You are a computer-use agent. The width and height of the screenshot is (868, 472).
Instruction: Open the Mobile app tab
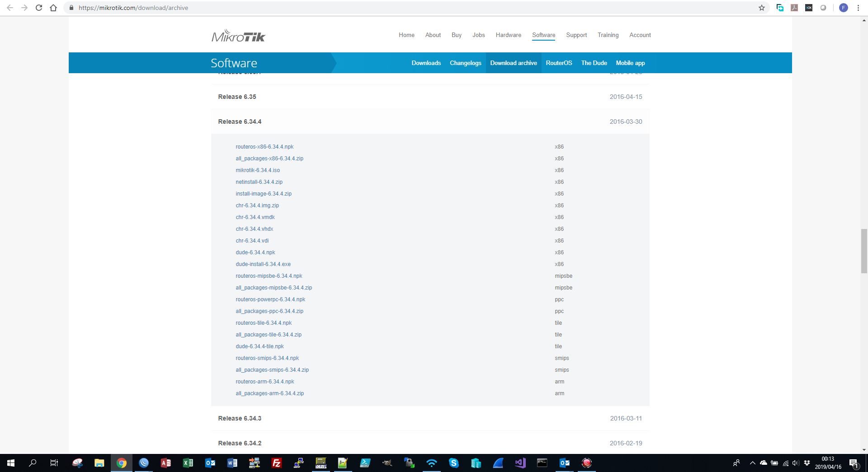630,63
